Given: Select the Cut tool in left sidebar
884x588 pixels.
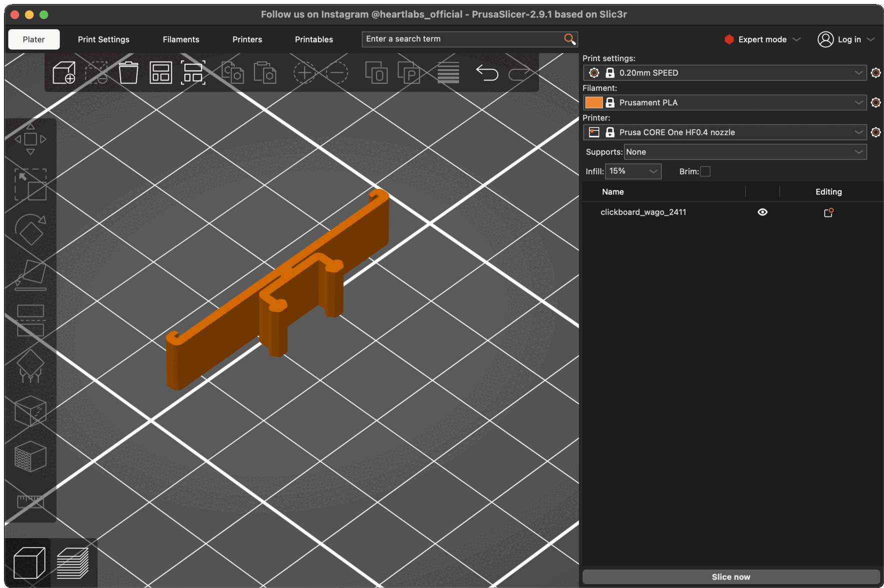Looking at the screenshot, I should click(x=31, y=320).
